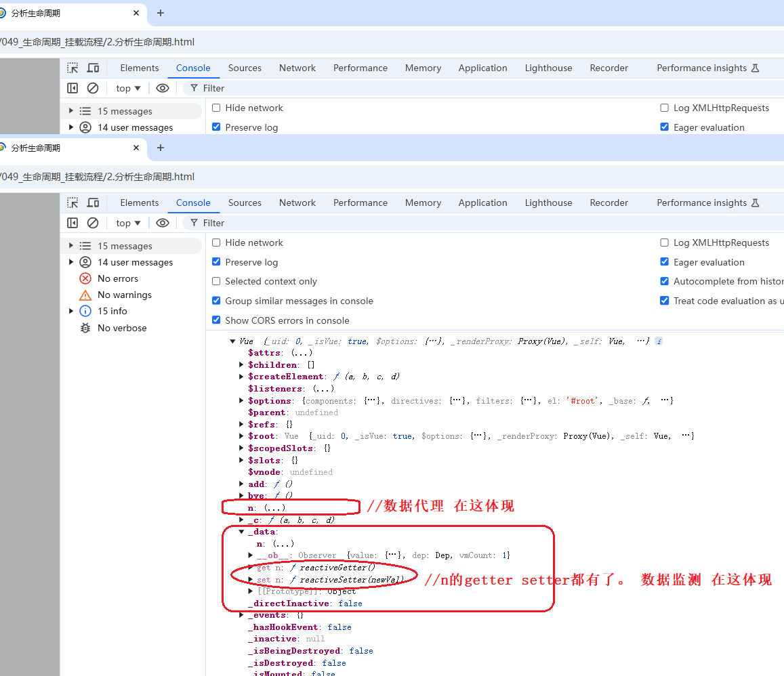Enable the Selected context only checkbox
This screenshot has width=784, height=676.
[x=216, y=281]
